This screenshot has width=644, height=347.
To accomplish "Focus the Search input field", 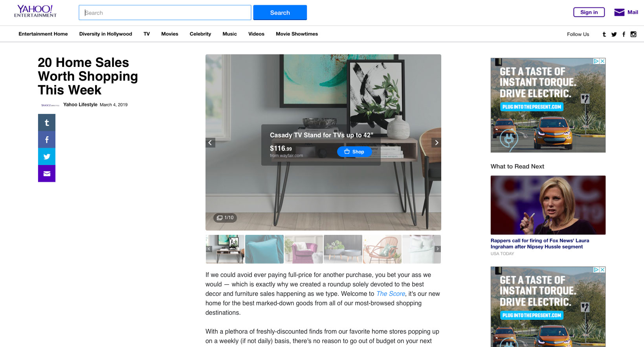I will point(165,13).
